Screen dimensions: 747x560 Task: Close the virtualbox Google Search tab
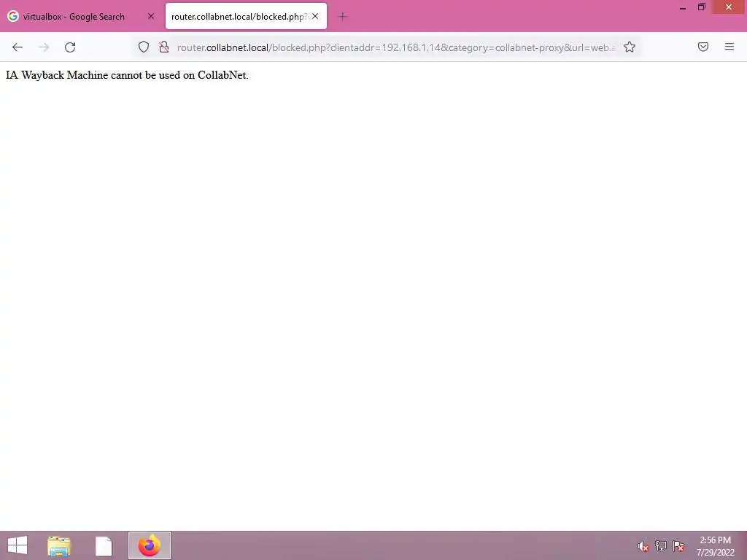tap(151, 16)
